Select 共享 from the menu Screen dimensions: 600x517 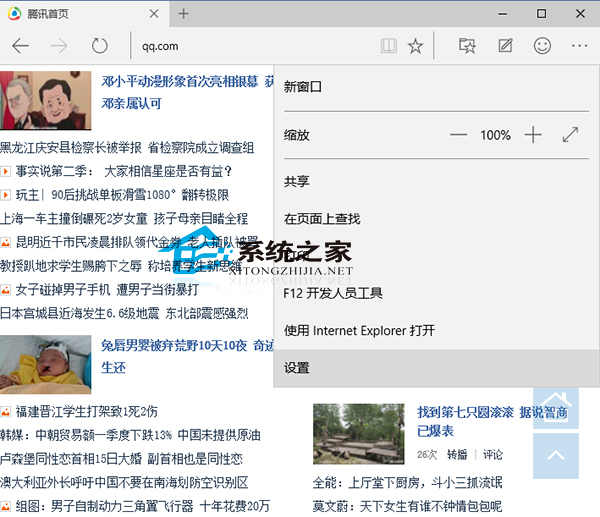pyautogui.click(x=436, y=181)
